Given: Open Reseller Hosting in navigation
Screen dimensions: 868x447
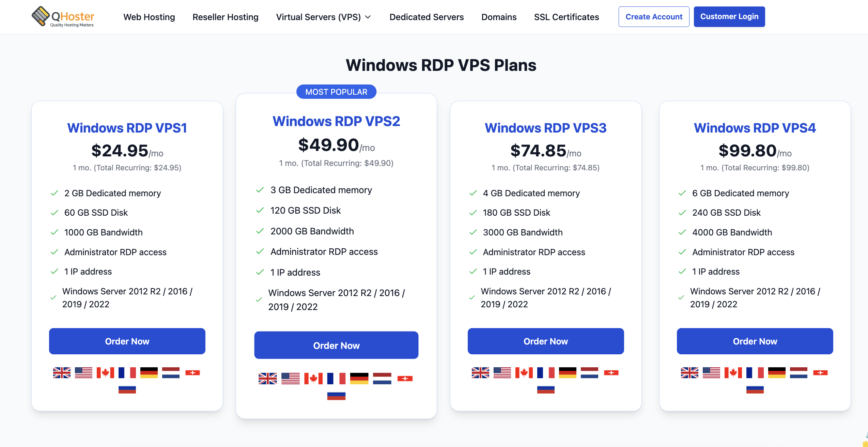Looking at the screenshot, I should tap(226, 17).
